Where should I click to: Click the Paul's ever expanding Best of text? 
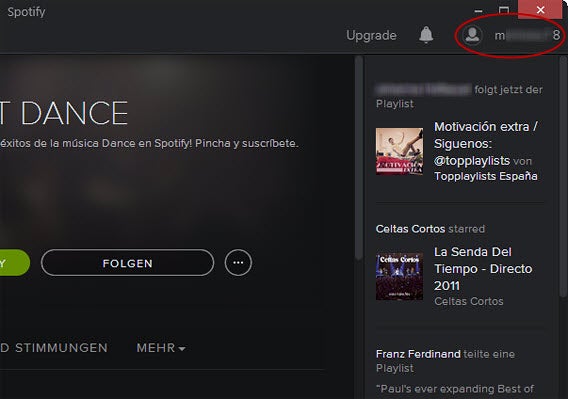(455, 389)
